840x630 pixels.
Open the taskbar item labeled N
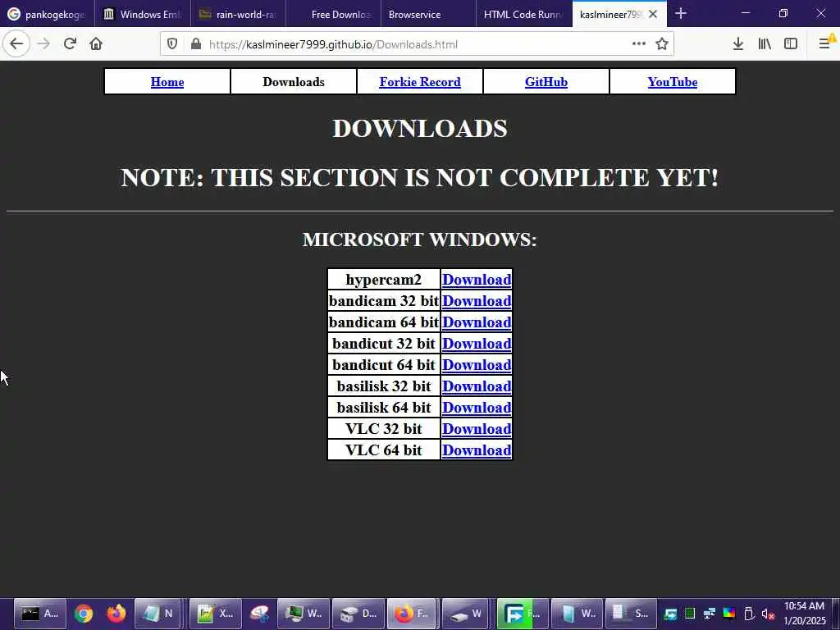coord(157,614)
